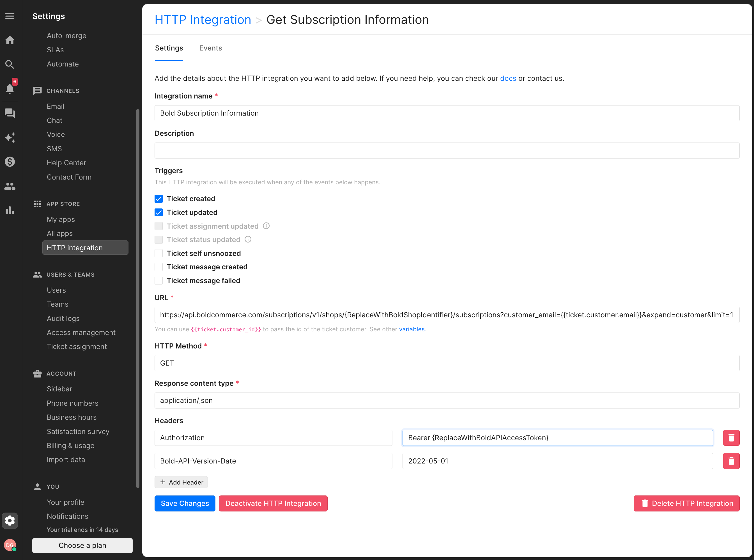The height and width of the screenshot is (560, 754).
Task: Open the Statistics bar chart icon
Action: [x=10, y=210]
